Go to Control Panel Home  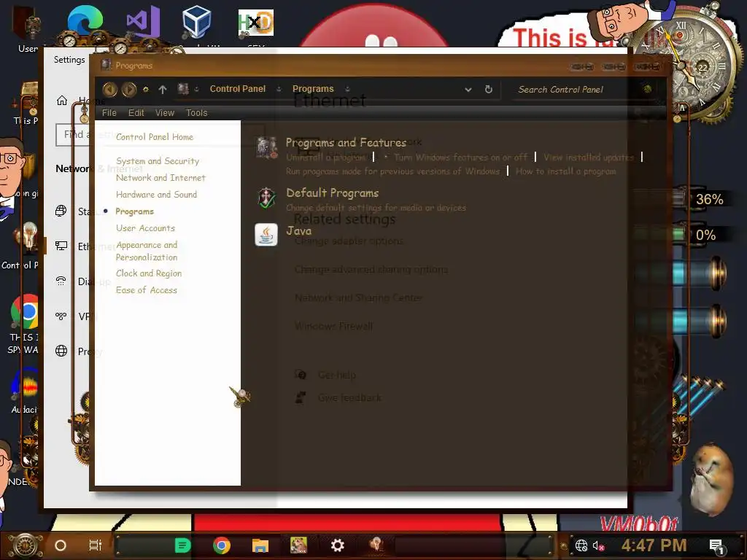coord(155,137)
